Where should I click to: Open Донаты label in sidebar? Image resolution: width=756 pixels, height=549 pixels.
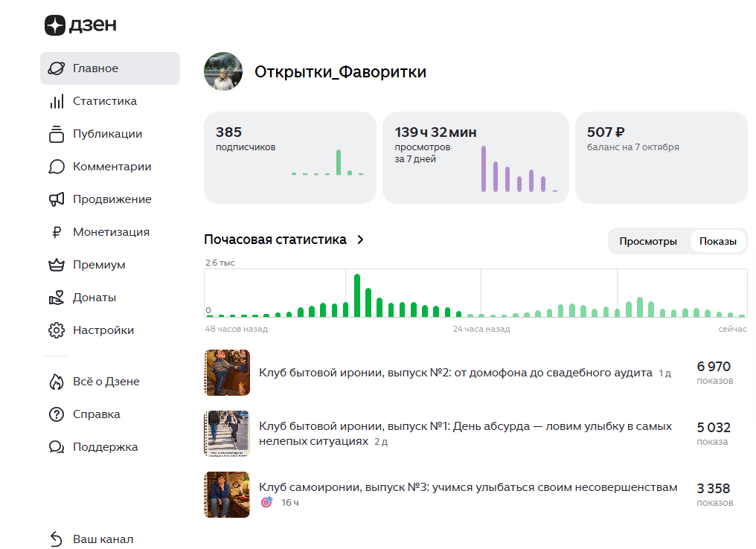(94, 298)
